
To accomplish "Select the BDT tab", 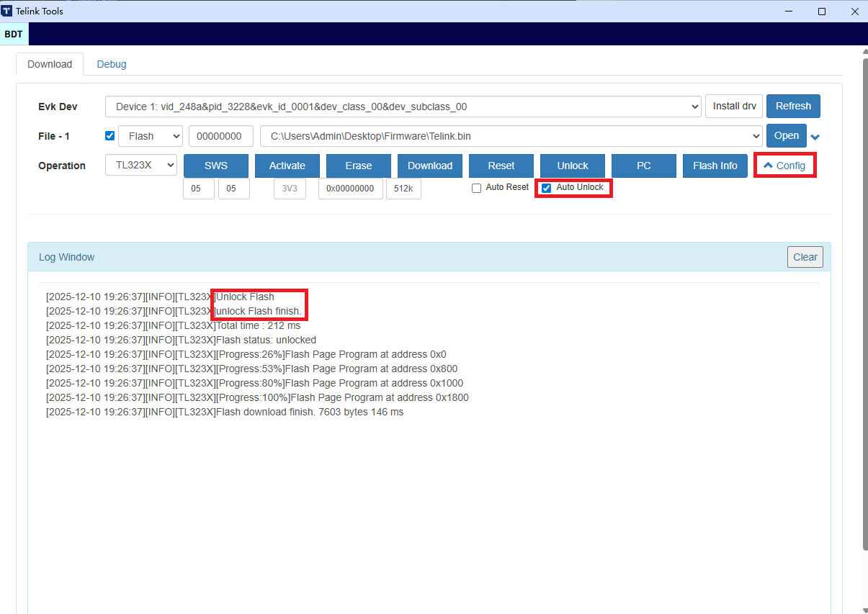I will [14, 34].
